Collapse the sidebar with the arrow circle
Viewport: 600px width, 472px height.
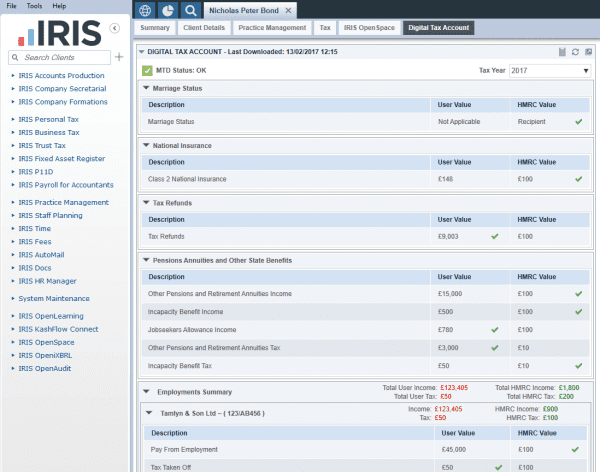[x=114, y=28]
